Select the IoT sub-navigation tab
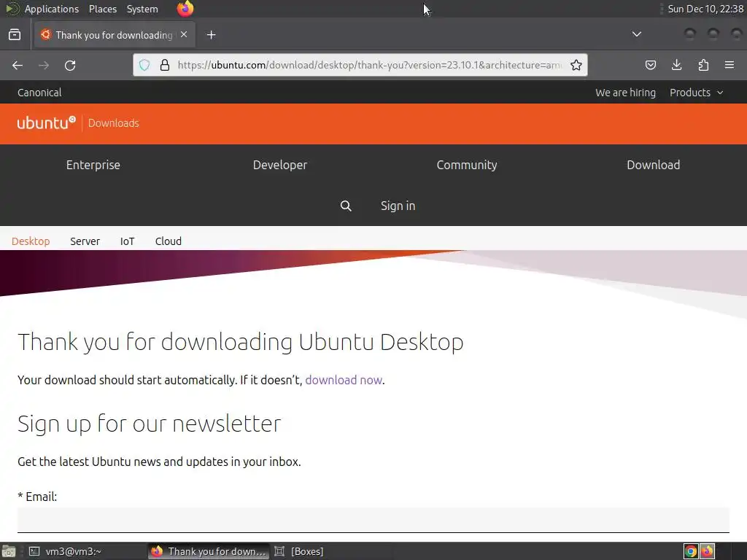747x560 pixels. coord(127,241)
